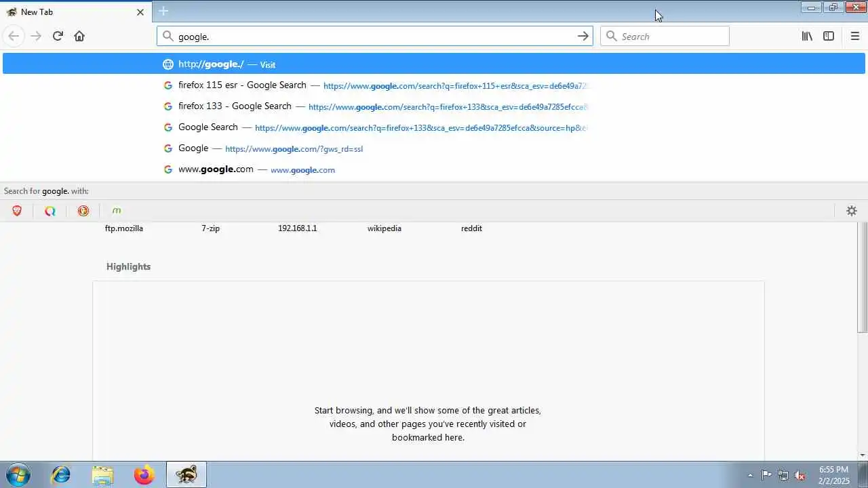This screenshot has height=488, width=868.
Task: Open the Library bookmarks icon
Action: (807, 36)
